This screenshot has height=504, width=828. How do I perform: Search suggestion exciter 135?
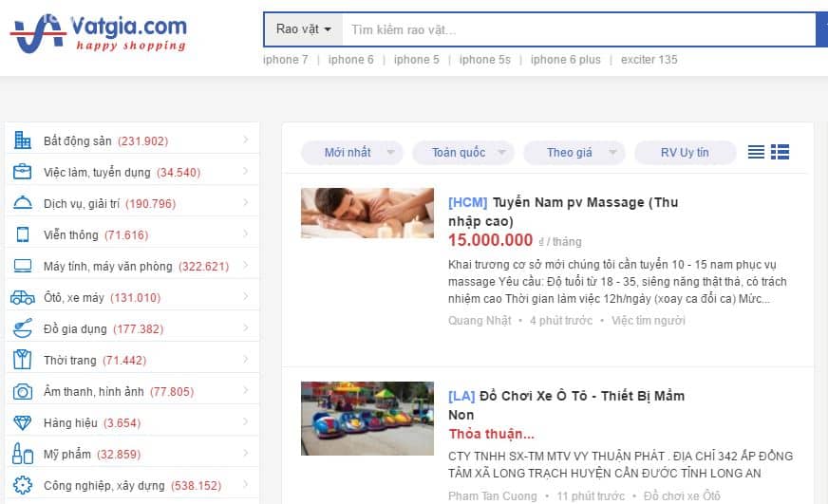pyautogui.click(x=649, y=60)
